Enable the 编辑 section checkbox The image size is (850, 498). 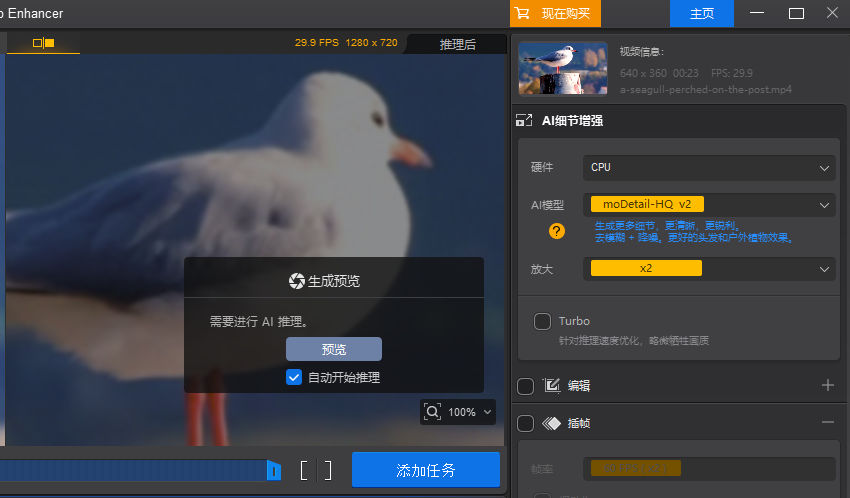525,386
